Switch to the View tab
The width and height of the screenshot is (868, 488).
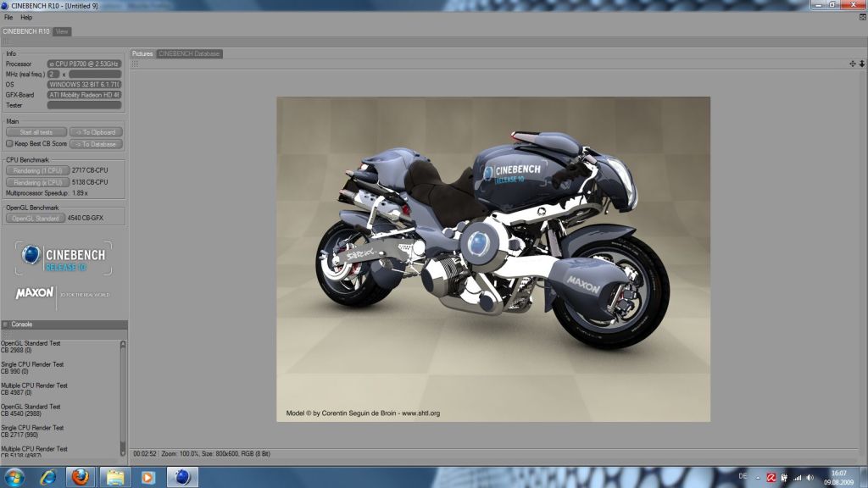click(62, 31)
